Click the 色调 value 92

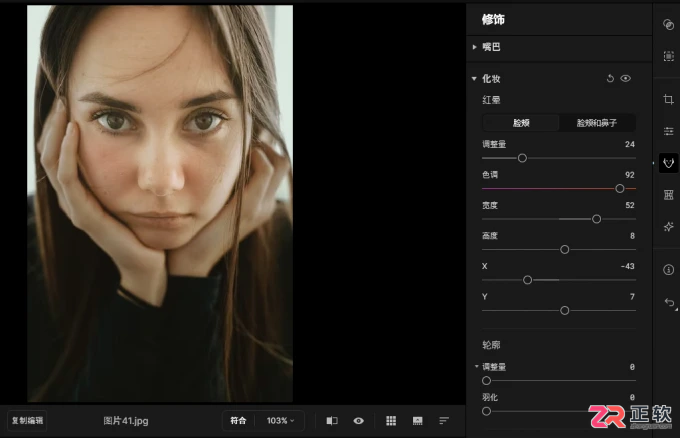[630, 175]
